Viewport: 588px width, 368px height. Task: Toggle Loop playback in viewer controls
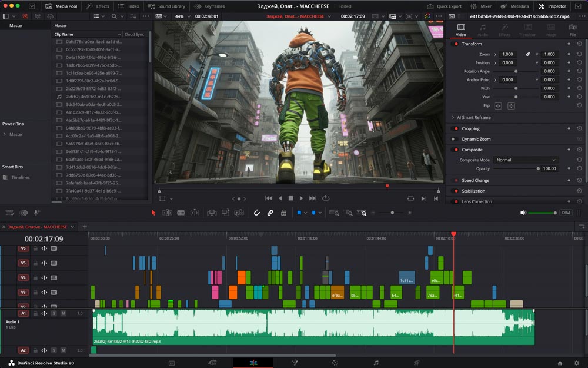click(326, 198)
